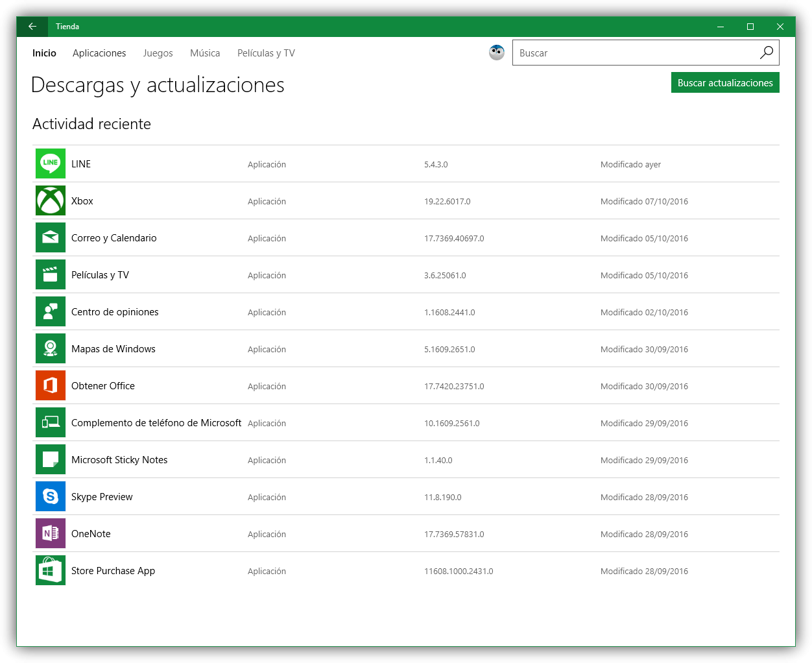Screen dimensions: 812x663
Task: Click the Mapas de Windows name
Action: click(113, 349)
